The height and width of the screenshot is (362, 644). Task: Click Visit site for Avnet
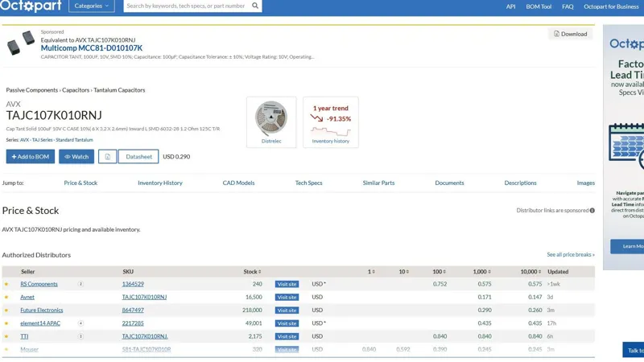coord(287,297)
